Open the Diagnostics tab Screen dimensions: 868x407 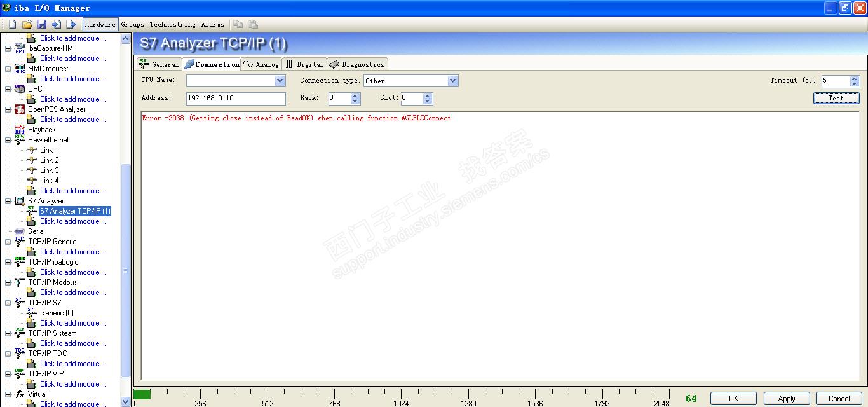(357, 64)
